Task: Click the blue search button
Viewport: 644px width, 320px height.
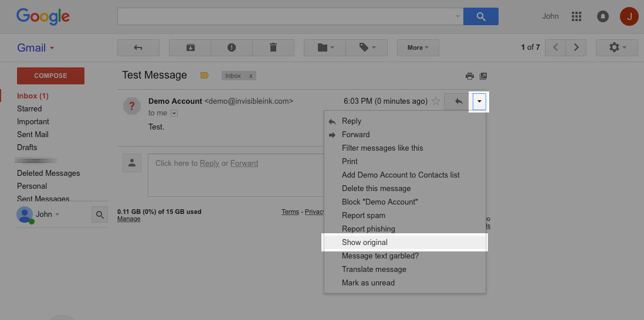Action: (480, 16)
